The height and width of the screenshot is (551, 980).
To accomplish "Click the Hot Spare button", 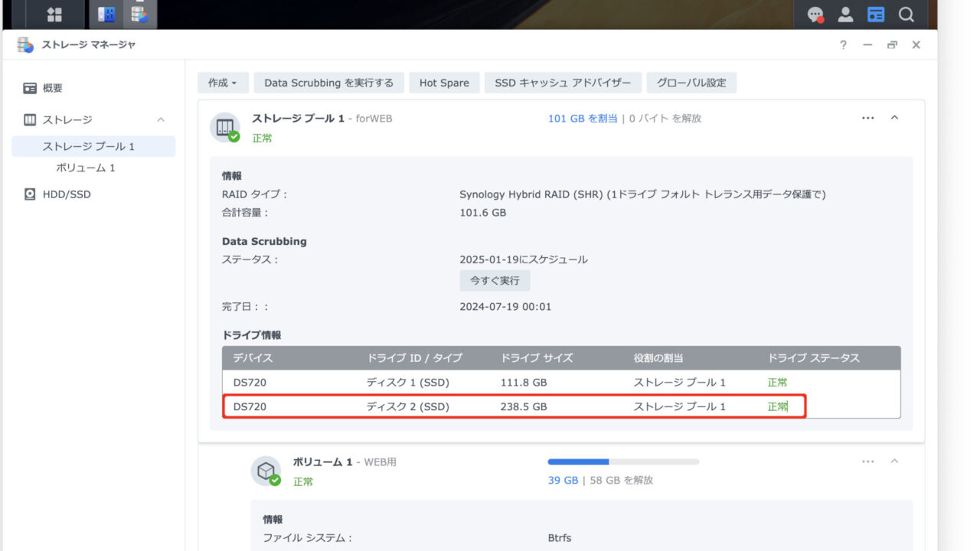I will pyautogui.click(x=444, y=83).
